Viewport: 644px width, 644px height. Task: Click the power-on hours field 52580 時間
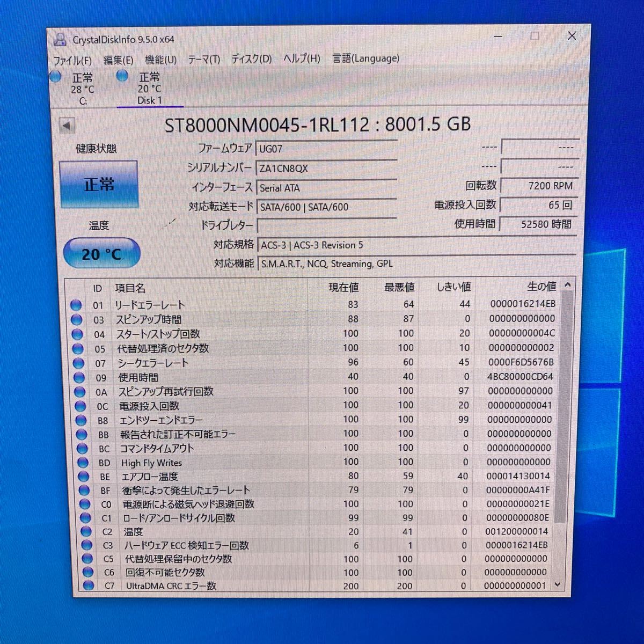(538, 224)
